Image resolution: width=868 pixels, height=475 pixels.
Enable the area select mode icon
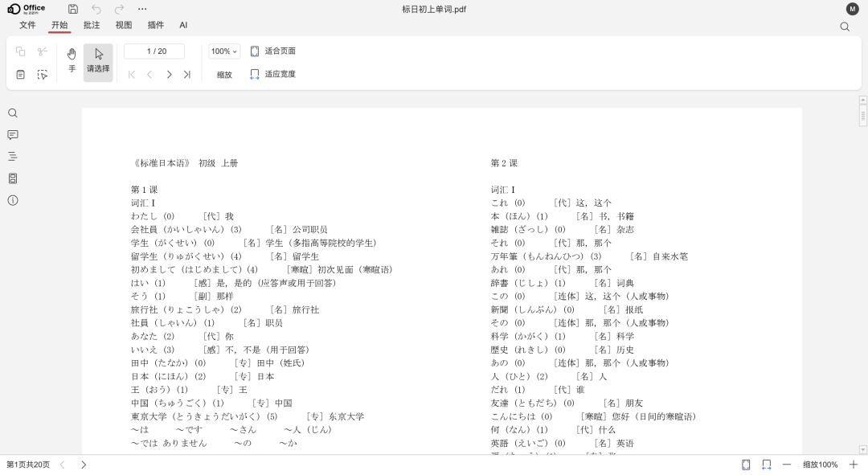point(42,74)
